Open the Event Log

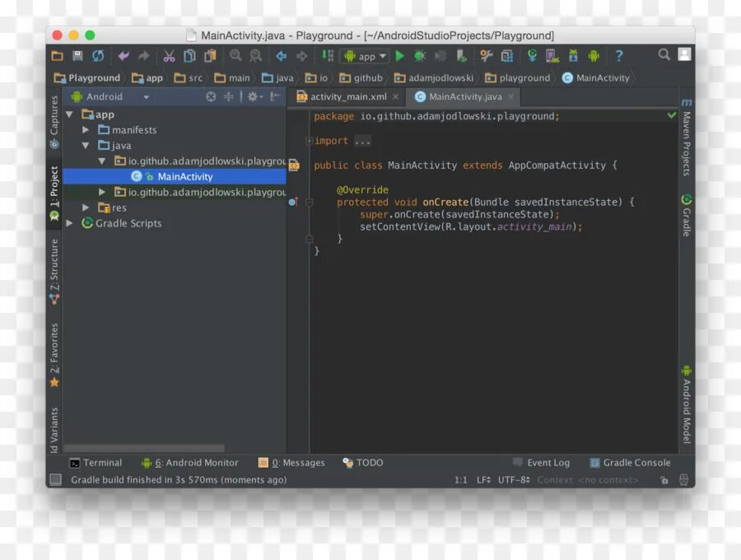pos(541,463)
